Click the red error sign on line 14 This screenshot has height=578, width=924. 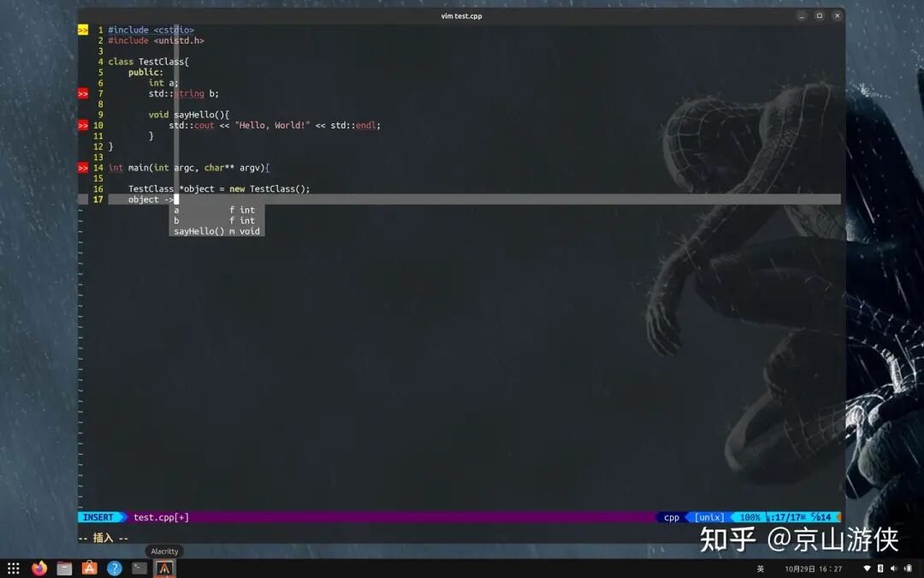point(83,168)
